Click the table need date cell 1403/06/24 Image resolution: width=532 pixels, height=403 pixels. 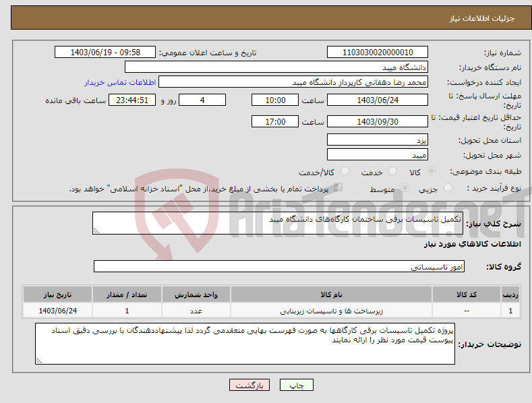point(58,311)
